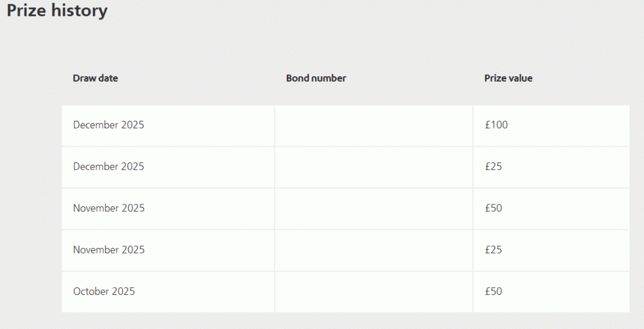Image resolution: width=644 pixels, height=329 pixels.
Task: Select December 2025 date in the £100 row
Action: click(x=108, y=125)
